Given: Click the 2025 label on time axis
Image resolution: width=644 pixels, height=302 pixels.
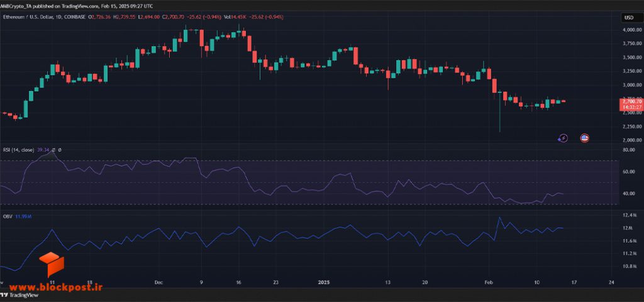Looking at the screenshot, I should 324,282.
